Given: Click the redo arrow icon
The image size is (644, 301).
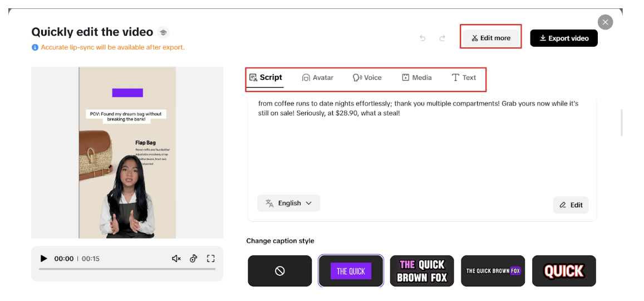Looking at the screenshot, I should (x=443, y=38).
